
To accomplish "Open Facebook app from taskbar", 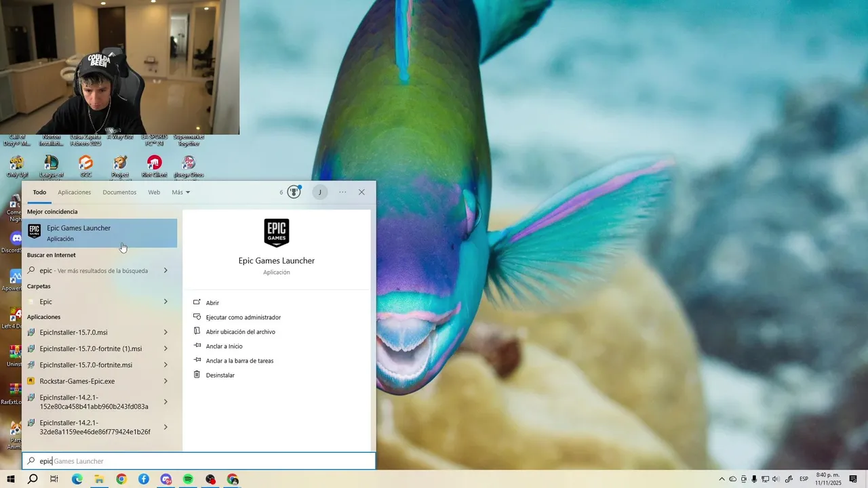I will tap(144, 479).
